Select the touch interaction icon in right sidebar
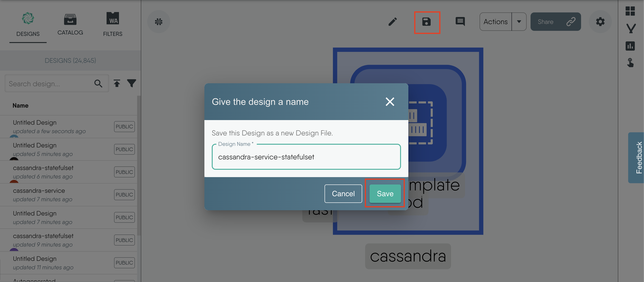This screenshot has height=282, width=644. click(x=630, y=63)
